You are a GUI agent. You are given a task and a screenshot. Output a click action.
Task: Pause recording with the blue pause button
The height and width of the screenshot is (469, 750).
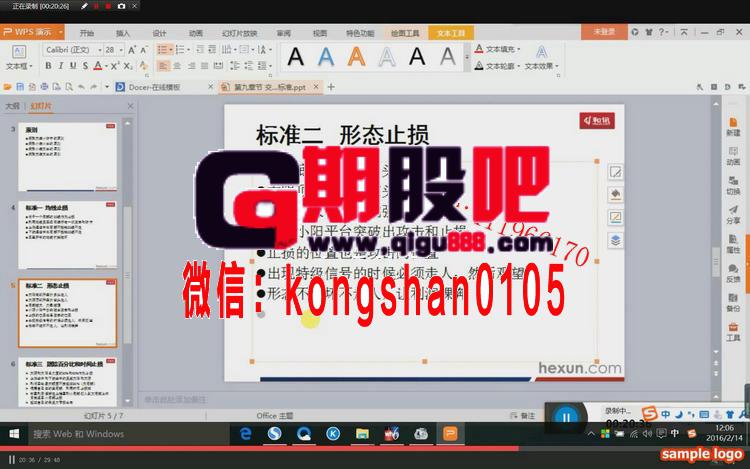click(566, 417)
